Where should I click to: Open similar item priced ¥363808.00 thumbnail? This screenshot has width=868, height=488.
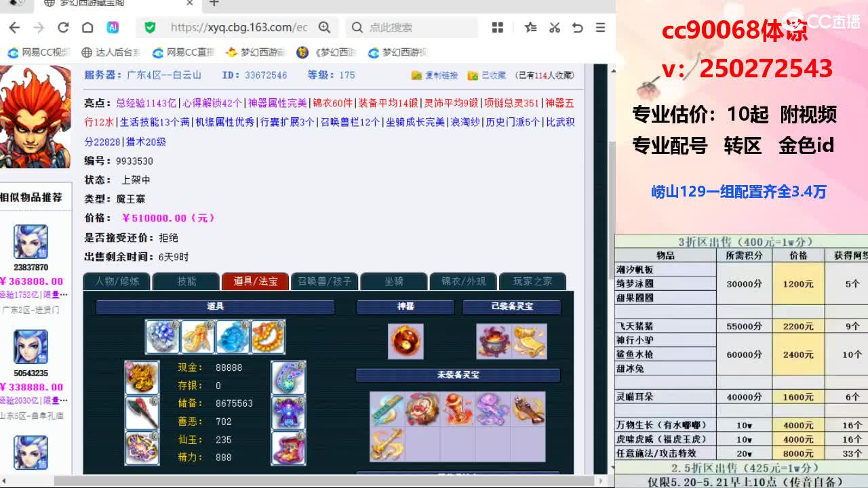click(x=31, y=242)
